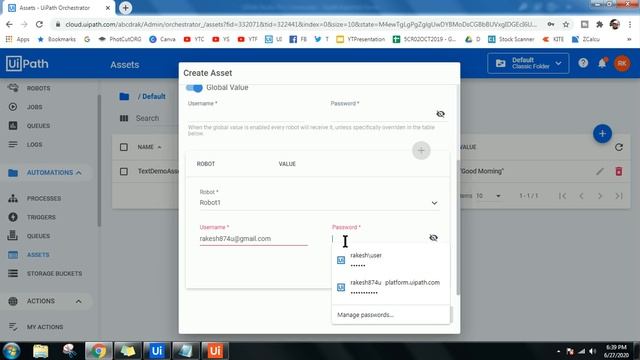Viewport: 640px width, 360px height.
Task: Click the robot Username input field
Action: pyautogui.click(x=253, y=239)
